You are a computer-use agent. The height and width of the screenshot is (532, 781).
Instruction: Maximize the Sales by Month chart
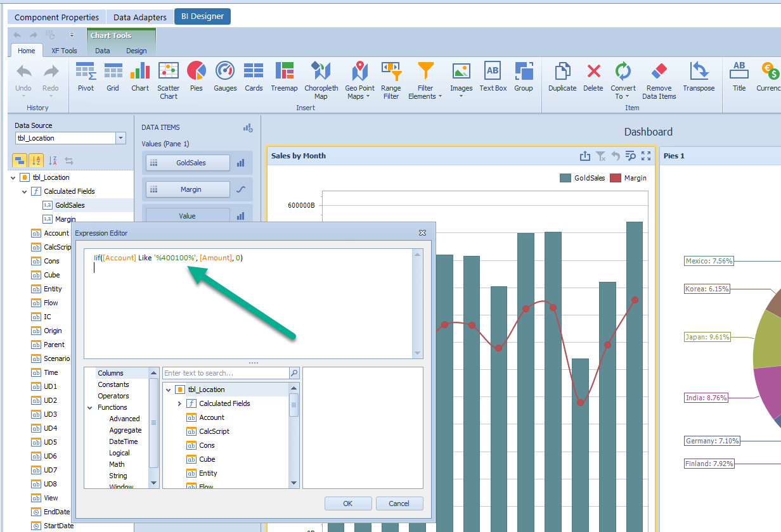(647, 156)
